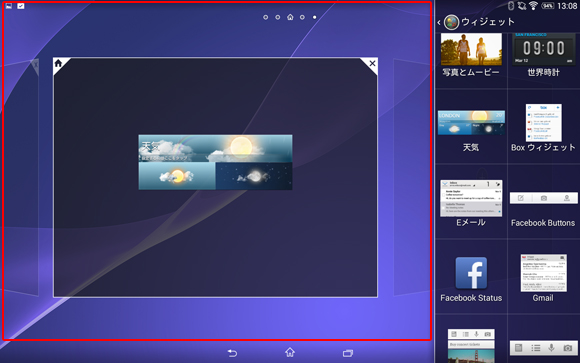Viewport: 580px width, 363px height.
Task: Open the Recent apps navigation button
Action: tap(348, 353)
